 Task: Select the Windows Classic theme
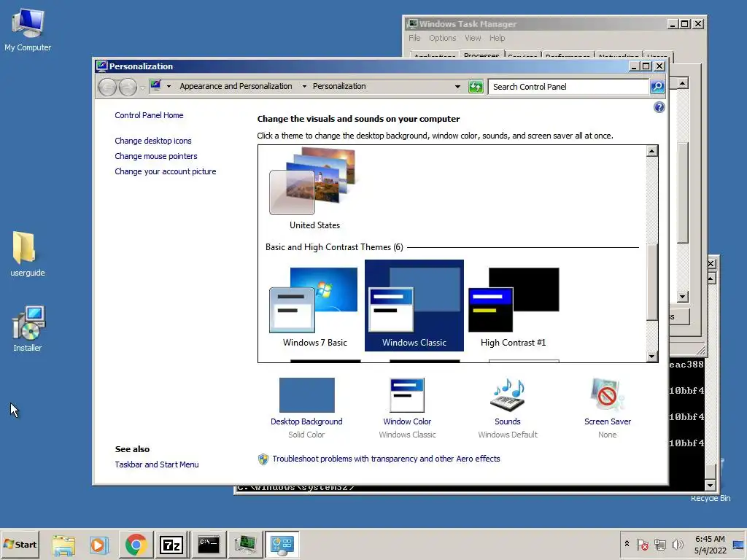coord(414,306)
